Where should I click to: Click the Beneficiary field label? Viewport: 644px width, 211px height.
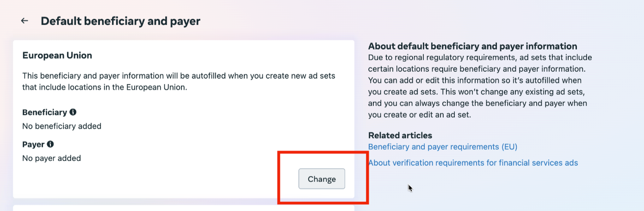(44, 112)
